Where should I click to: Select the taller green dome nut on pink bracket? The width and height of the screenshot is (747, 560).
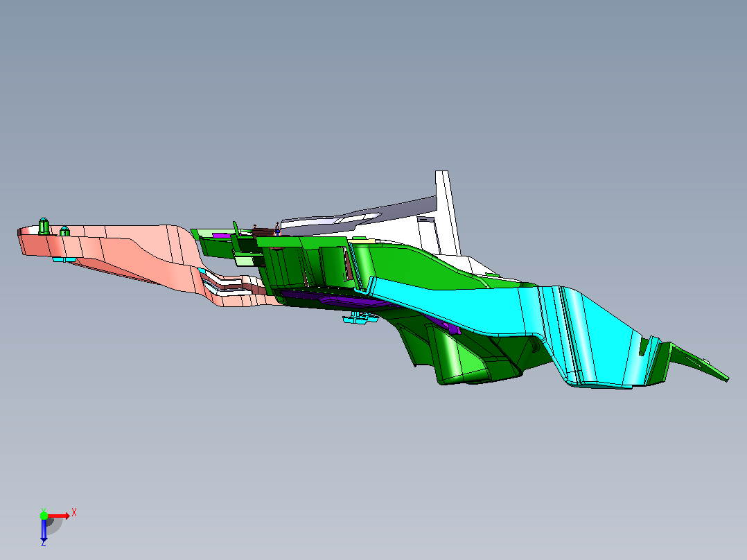[x=44, y=226]
